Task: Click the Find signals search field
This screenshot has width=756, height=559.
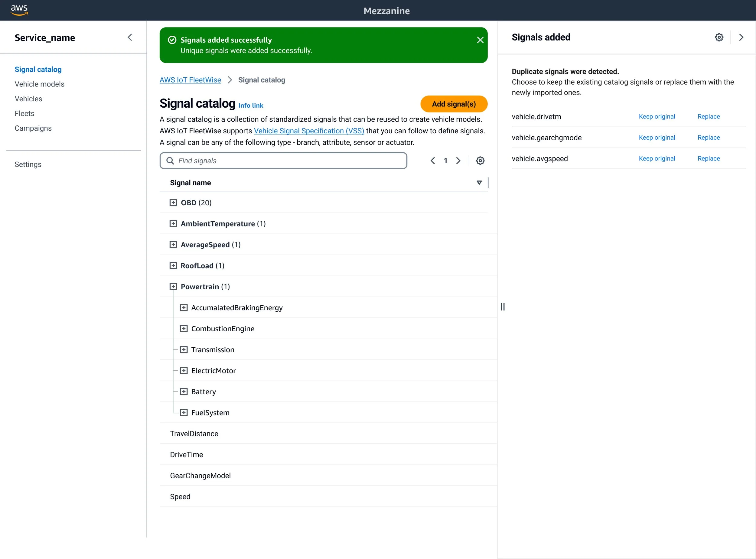Action: tap(284, 161)
